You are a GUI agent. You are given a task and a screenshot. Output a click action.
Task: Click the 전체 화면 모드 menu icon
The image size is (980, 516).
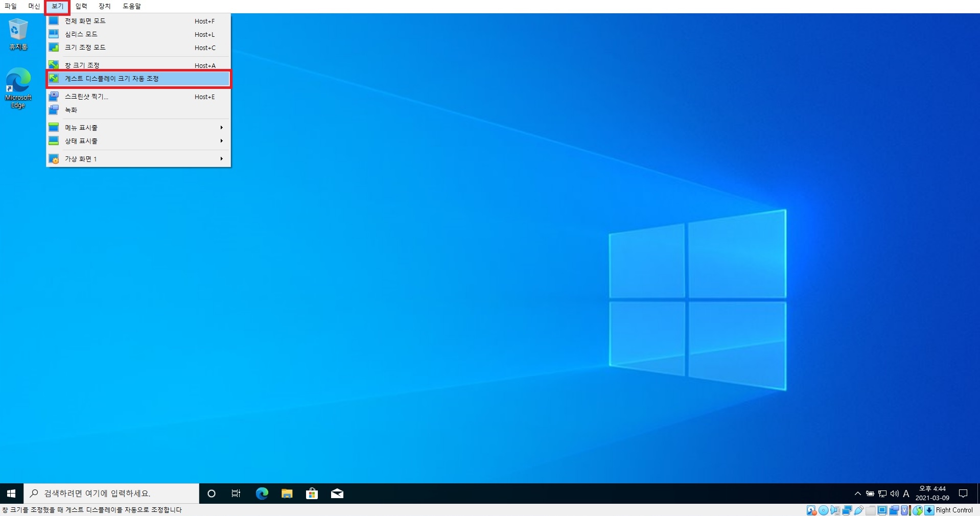[54, 21]
